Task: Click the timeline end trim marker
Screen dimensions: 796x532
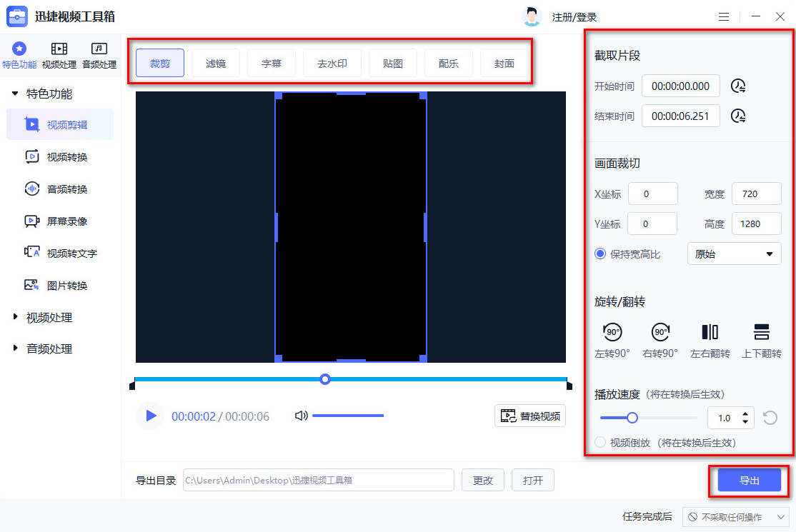Action: tap(569, 384)
